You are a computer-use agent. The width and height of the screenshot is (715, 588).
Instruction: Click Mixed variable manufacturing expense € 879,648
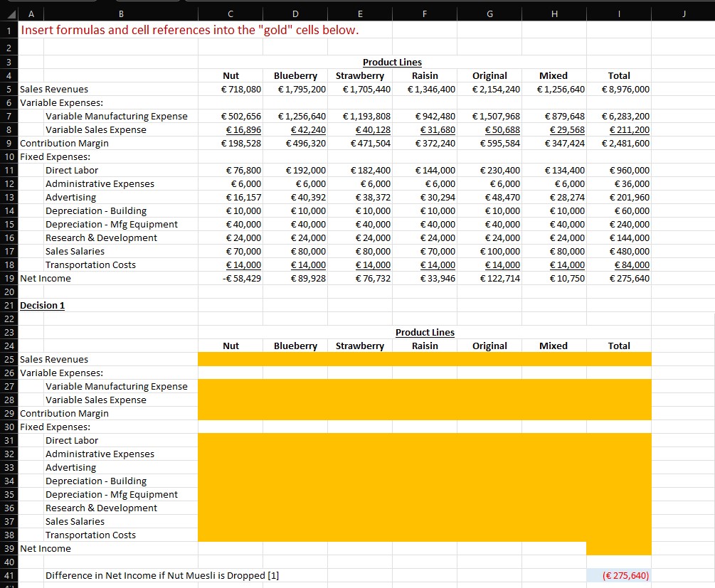564,116
